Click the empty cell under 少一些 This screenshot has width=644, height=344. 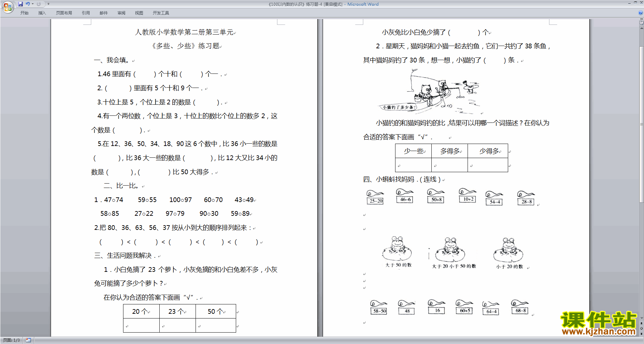(413, 165)
